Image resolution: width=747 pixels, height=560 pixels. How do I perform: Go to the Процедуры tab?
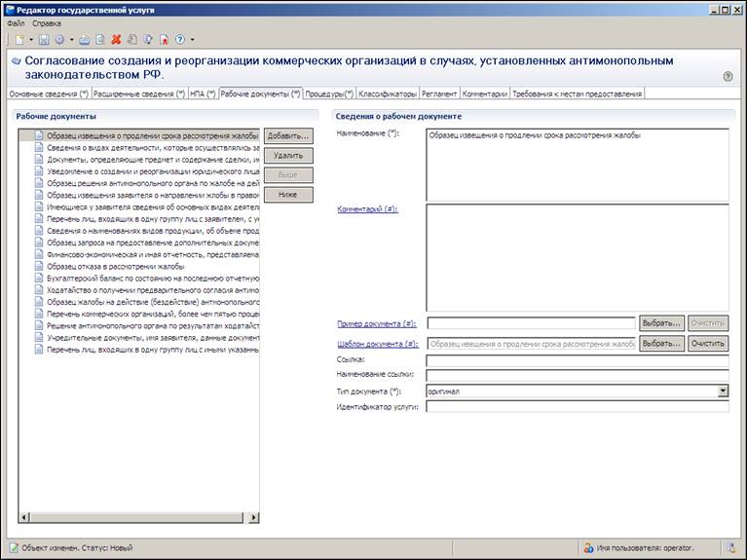click(329, 93)
